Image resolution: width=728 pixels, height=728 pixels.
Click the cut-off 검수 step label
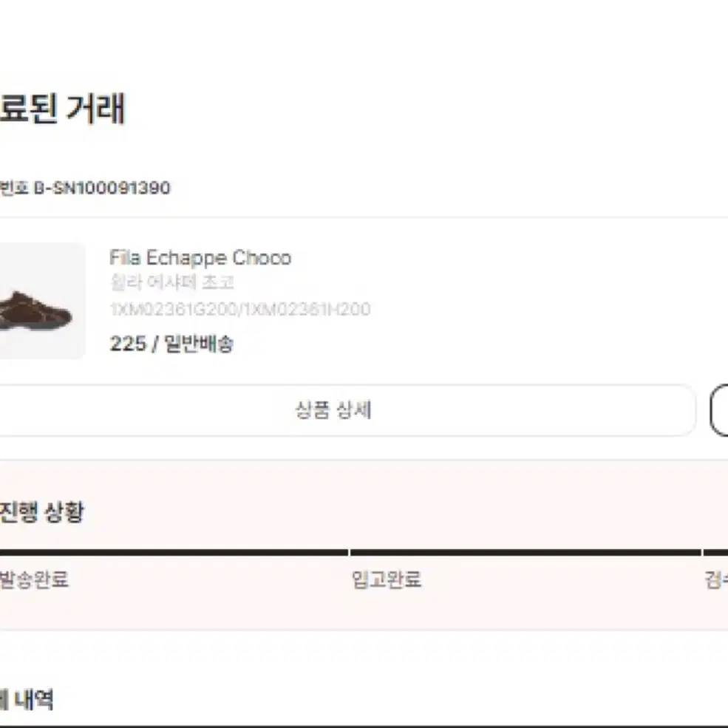[716, 579]
